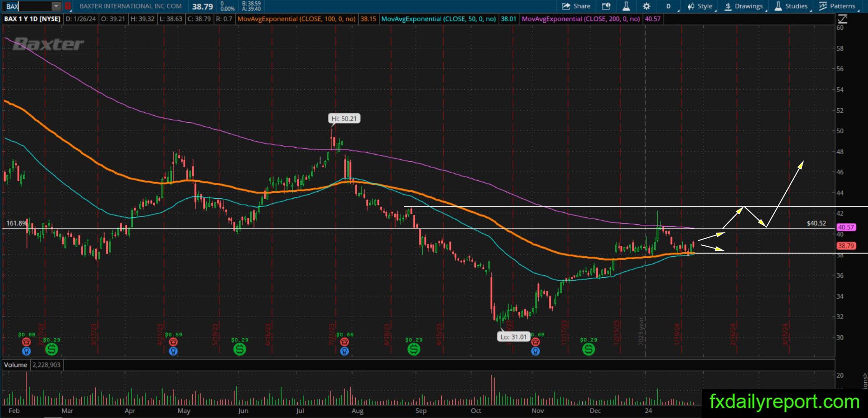Image resolution: width=868 pixels, height=418 pixels.
Task: Click the low value L: 38.63
Action: (x=170, y=19)
